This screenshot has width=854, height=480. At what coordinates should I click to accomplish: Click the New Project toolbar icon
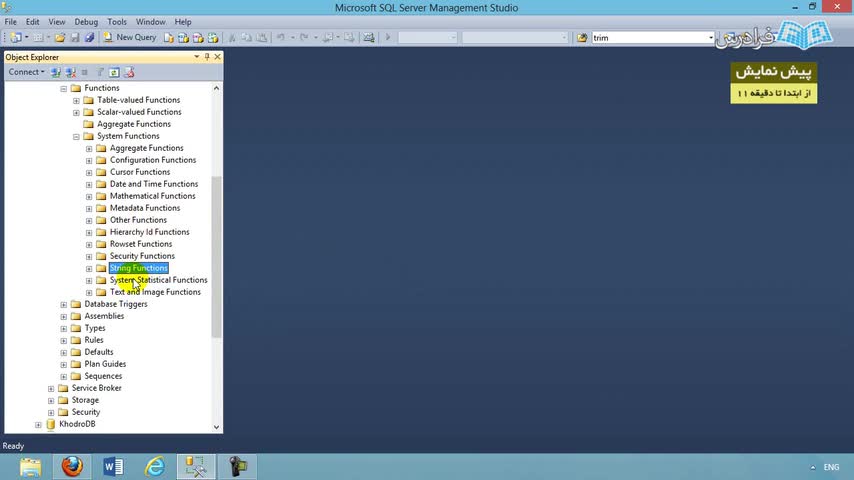pyautogui.click(x=16, y=38)
